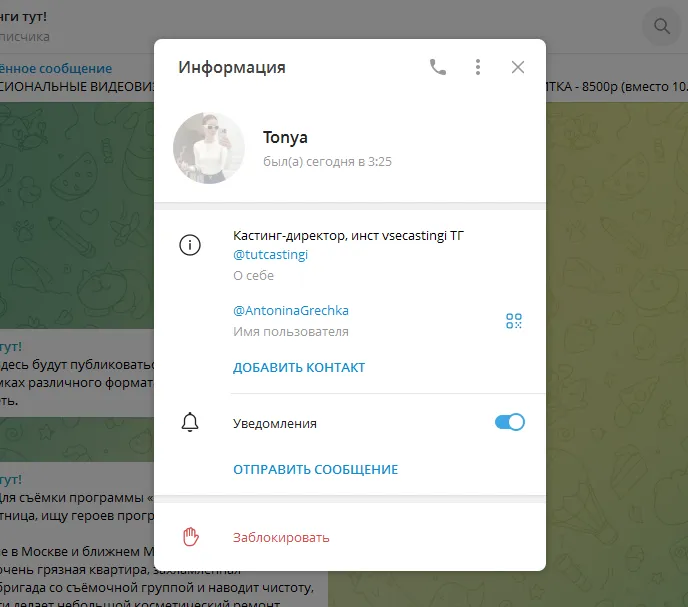
Task: Click the red block hand icon
Action: pyautogui.click(x=190, y=537)
